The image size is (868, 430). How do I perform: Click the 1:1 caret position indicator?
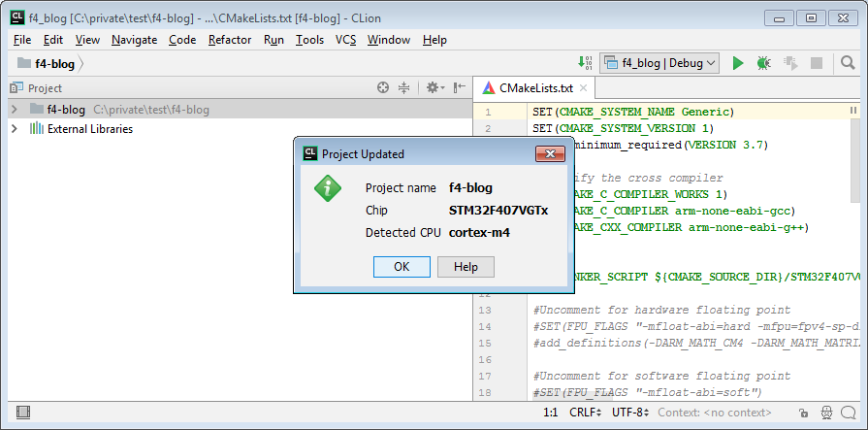click(x=550, y=413)
